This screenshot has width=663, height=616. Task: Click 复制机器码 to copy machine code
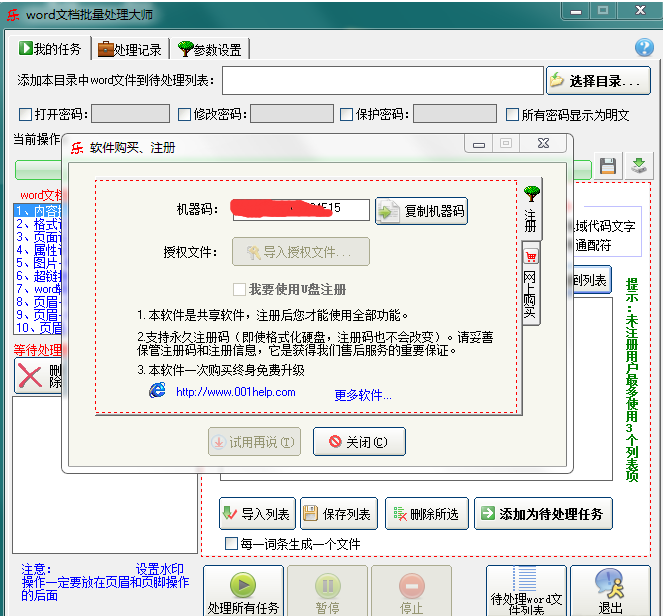[421, 211]
